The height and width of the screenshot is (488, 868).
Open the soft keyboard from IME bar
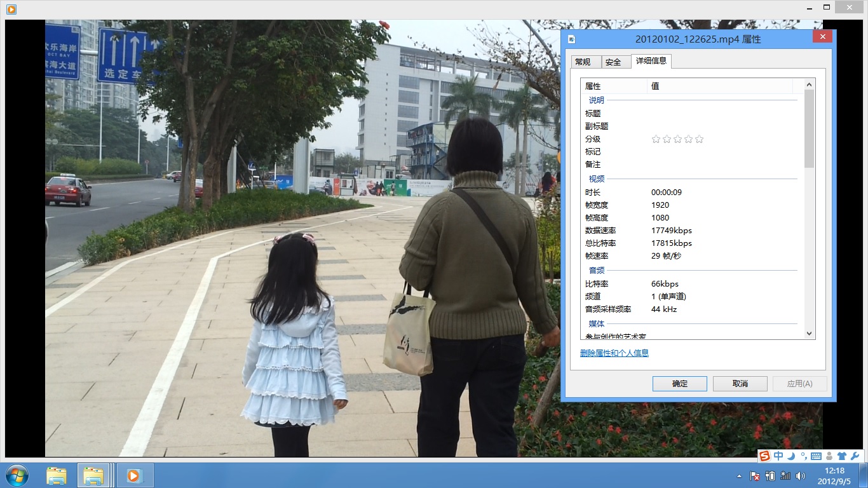[x=816, y=456]
